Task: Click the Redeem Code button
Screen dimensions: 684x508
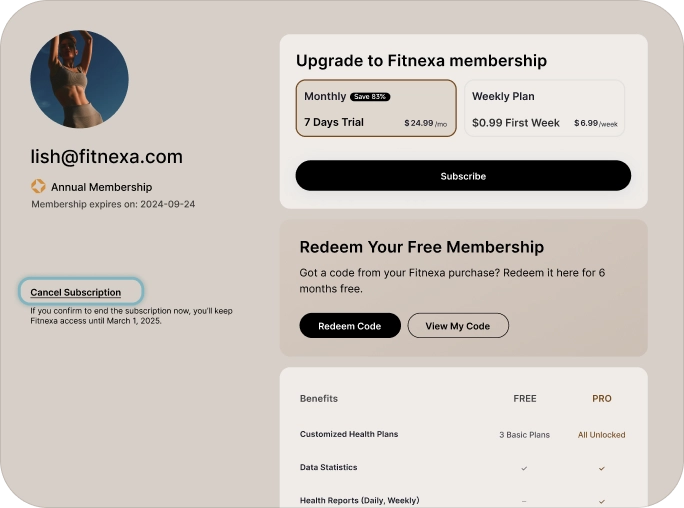Action: 349,326
